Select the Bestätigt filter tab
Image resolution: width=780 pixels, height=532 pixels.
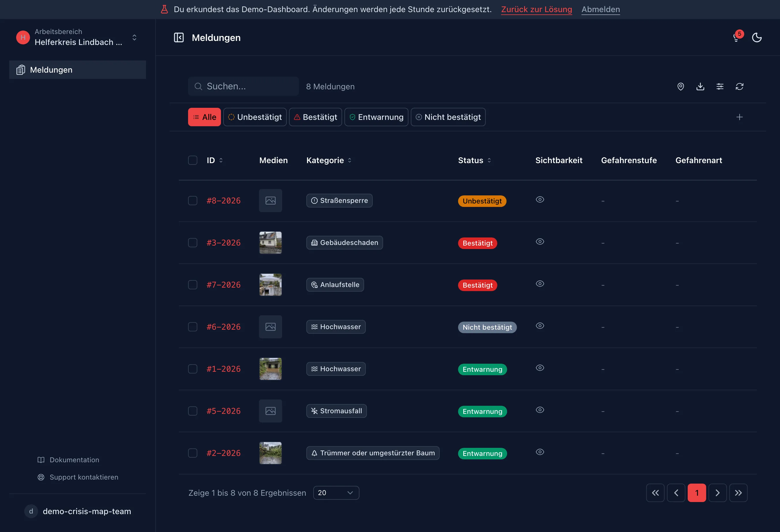click(x=316, y=117)
